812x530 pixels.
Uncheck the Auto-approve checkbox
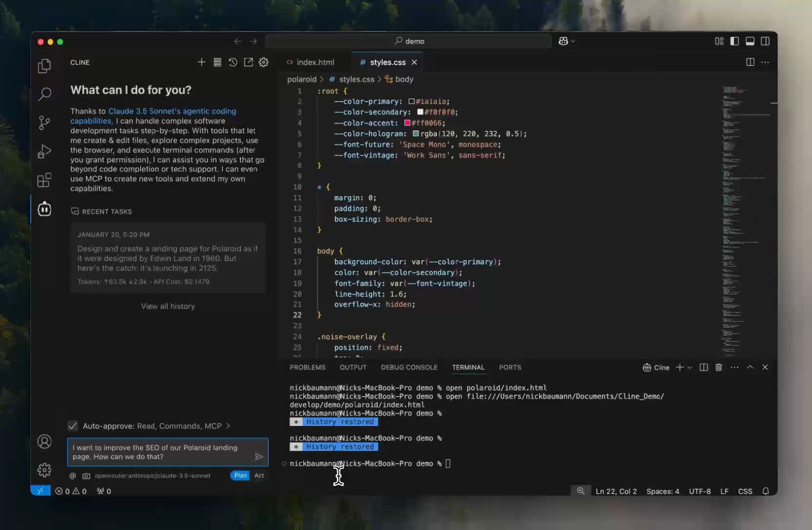click(x=73, y=426)
